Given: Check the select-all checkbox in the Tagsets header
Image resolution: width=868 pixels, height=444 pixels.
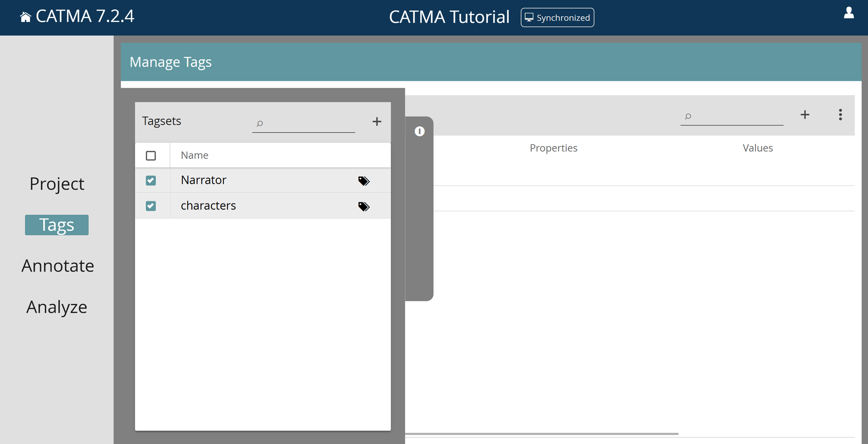Looking at the screenshot, I should [152, 155].
